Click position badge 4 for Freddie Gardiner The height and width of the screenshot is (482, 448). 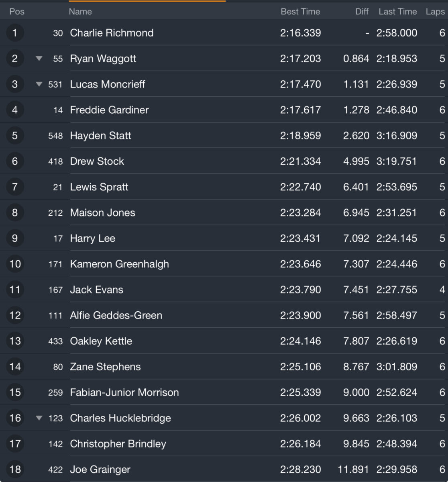pos(15,110)
